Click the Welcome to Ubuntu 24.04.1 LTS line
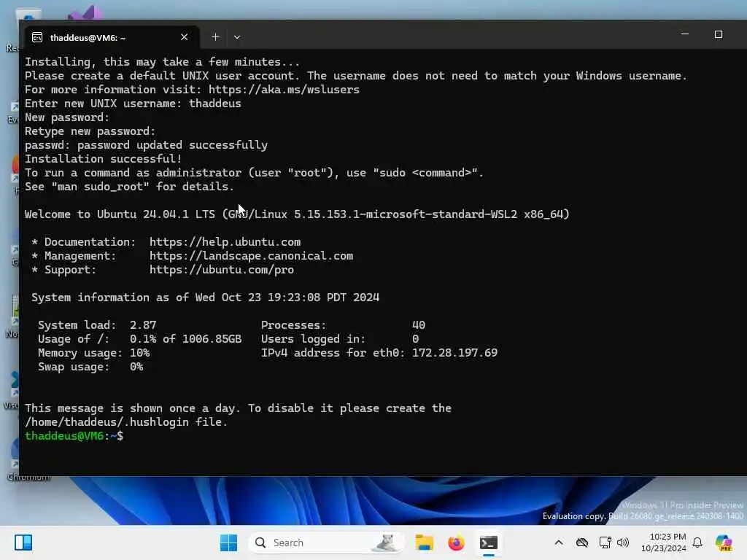Viewport: 747px width, 560px height. 297,214
